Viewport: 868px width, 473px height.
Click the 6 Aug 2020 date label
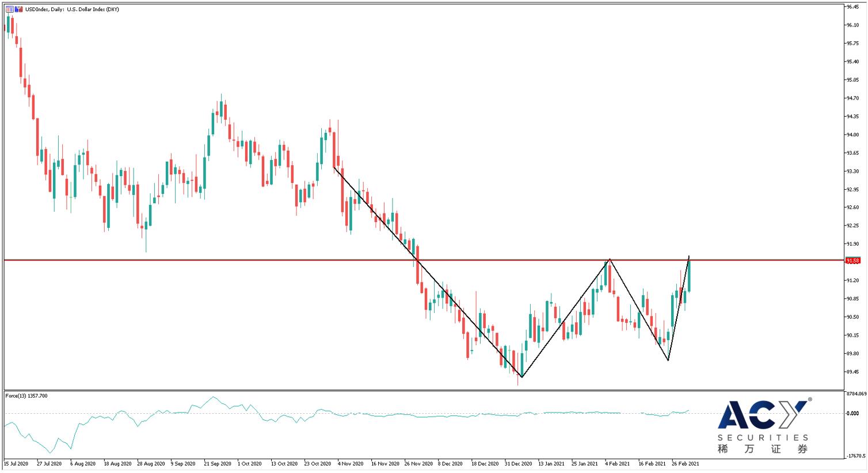pyautogui.click(x=83, y=463)
